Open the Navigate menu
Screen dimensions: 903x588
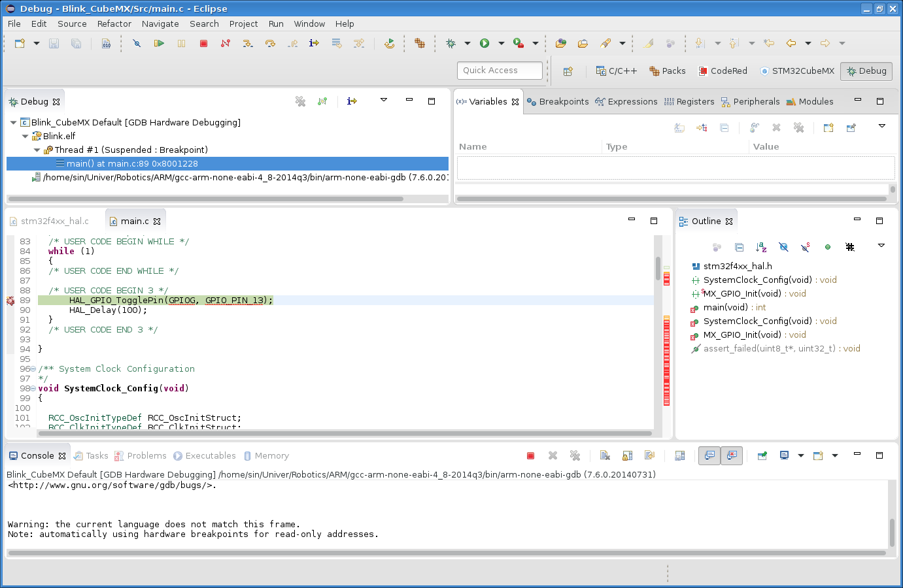[160, 24]
